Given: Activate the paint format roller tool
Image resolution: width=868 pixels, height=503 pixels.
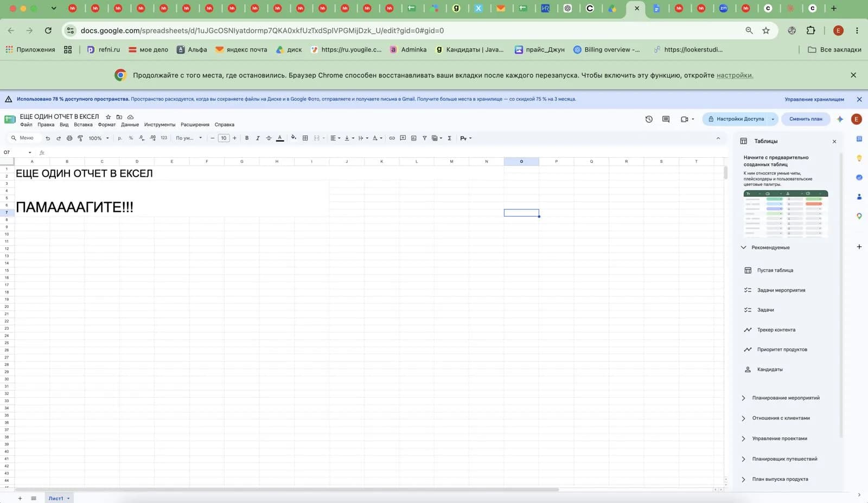Looking at the screenshot, I should click(x=80, y=138).
